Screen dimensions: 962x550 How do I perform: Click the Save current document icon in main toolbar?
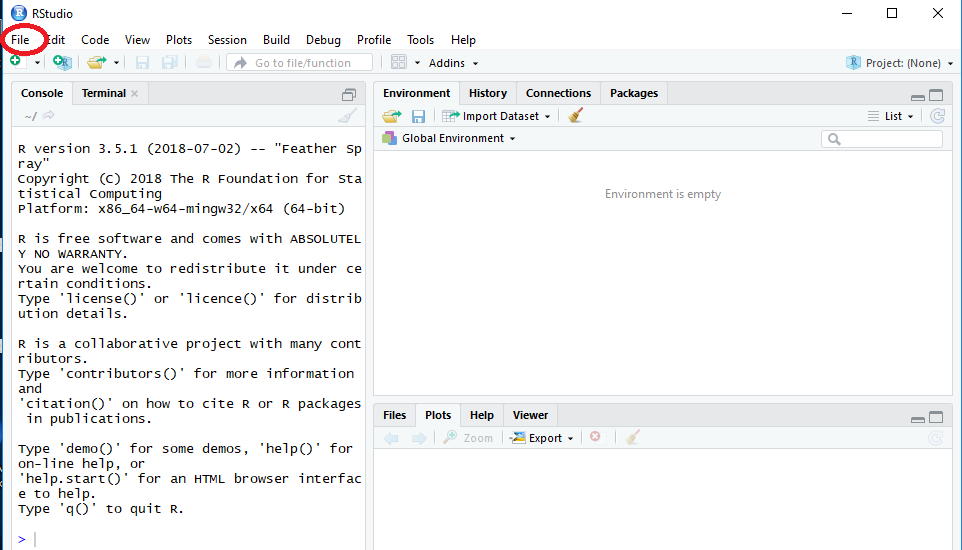click(142, 62)
